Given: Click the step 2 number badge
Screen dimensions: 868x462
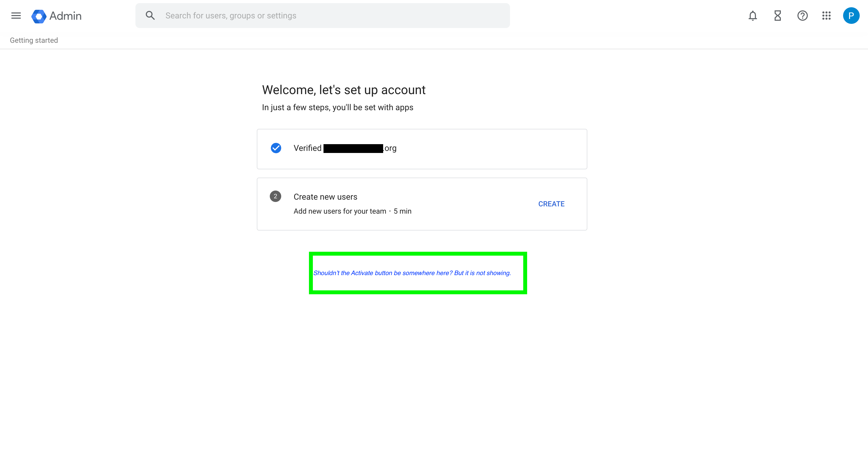Looking at the screenshot, I should point(275,196).
